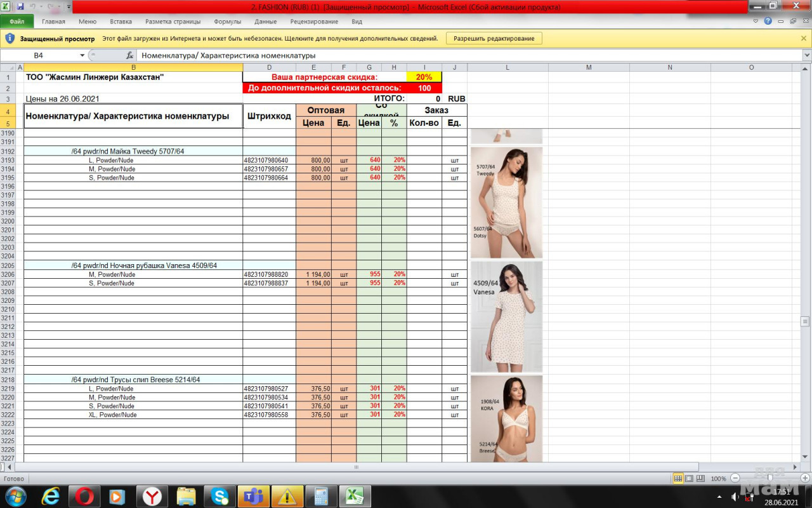The height and width of the screenshot is (508, 812).
Task: Open the Name Box dropdown arrow
Action: [x=82, y=55]
